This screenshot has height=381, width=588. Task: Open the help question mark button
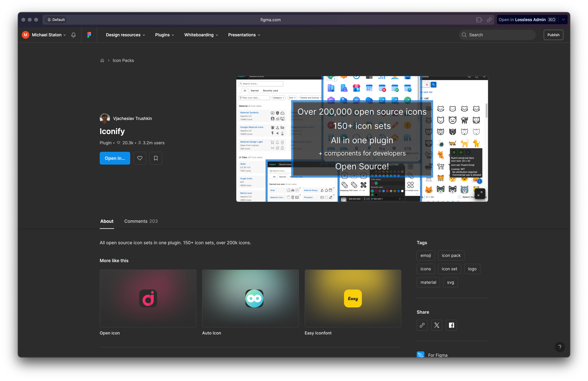560,347
